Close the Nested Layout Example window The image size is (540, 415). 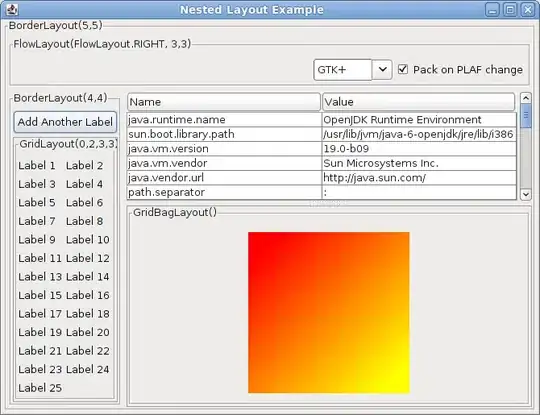[528, 10]
